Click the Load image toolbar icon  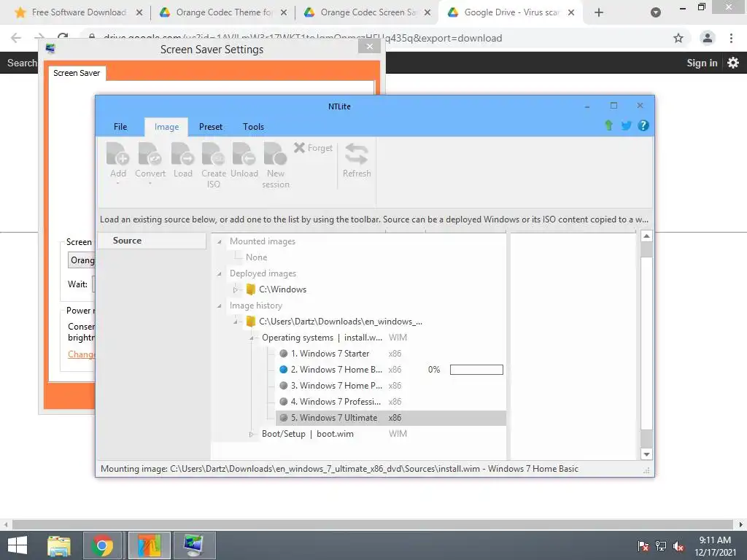[x=182, y=160]
